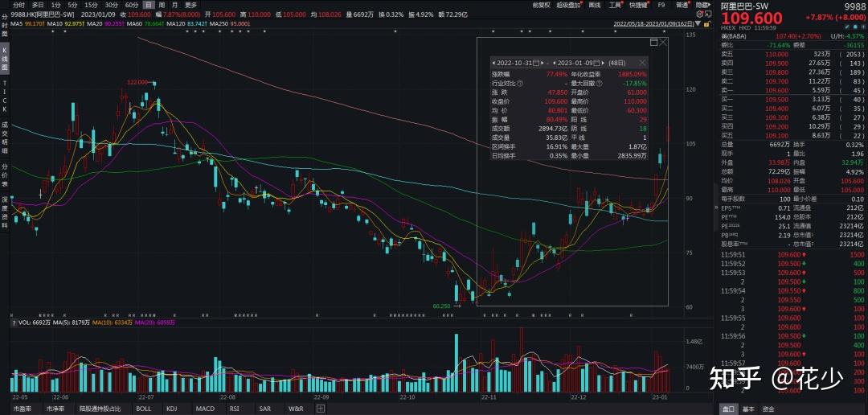Click the VOL indicator help question mark
This screenshot has width=868, height=415.
coord(14,322)
